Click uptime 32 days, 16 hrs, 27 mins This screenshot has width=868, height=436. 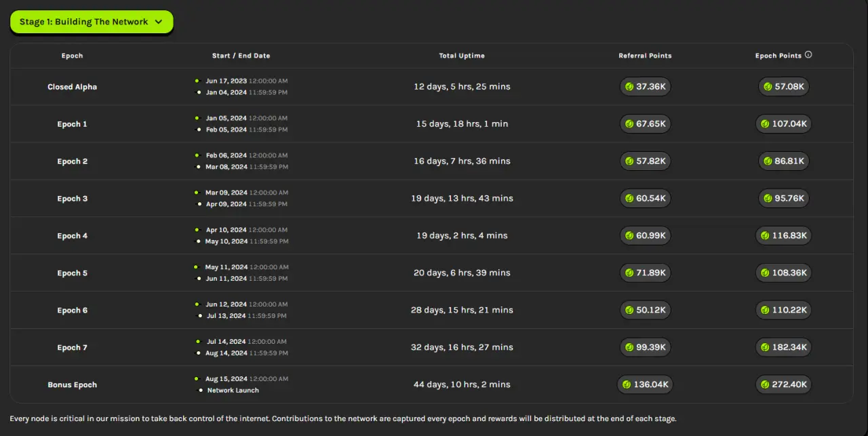[462, 348]
